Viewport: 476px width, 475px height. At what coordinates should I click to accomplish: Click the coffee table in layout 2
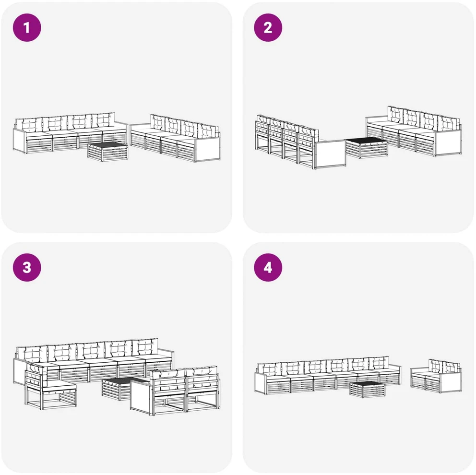tap(366, 148)
